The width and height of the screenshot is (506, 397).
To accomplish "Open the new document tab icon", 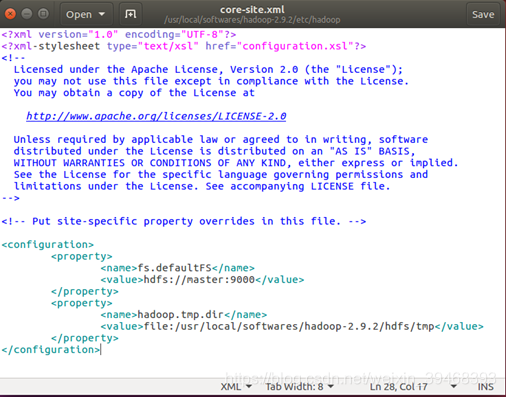I will click(130, 14).
